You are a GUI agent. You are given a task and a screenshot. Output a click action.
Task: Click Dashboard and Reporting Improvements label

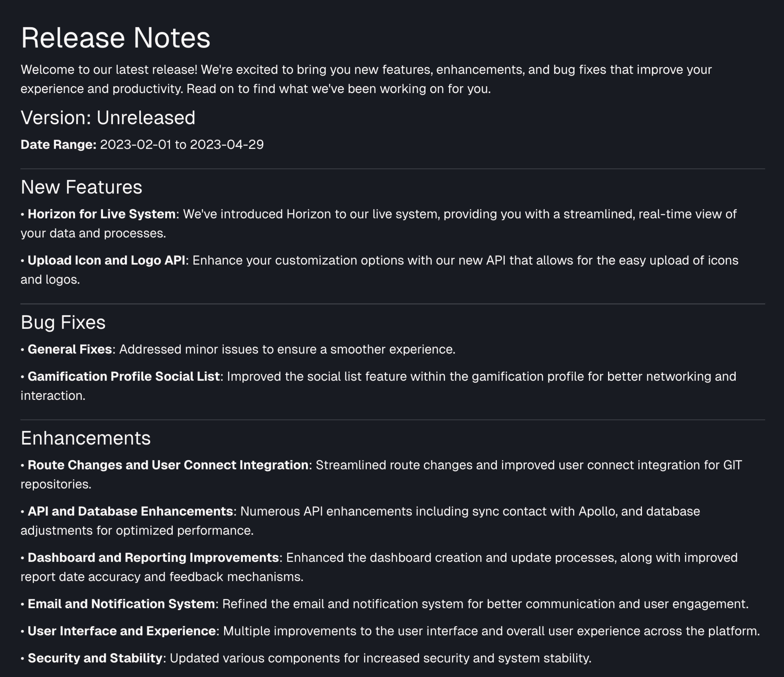pyautogui.click(x=153, y=558)
